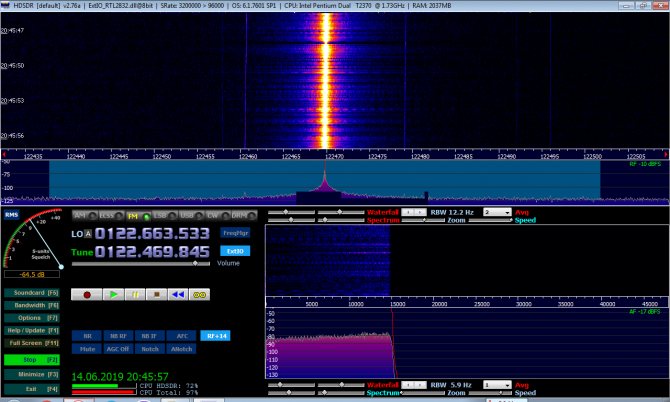Click 10000 on the AF frequency scale
This screenshot has width=670, height=402.
356,304
